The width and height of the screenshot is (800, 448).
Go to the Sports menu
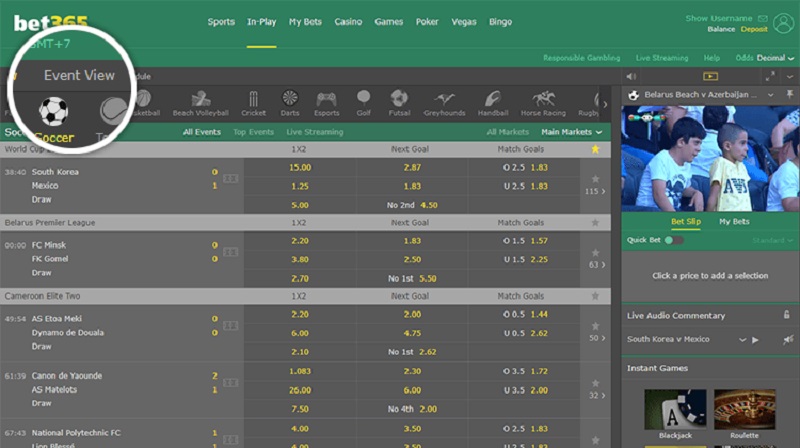coord(221,22)
